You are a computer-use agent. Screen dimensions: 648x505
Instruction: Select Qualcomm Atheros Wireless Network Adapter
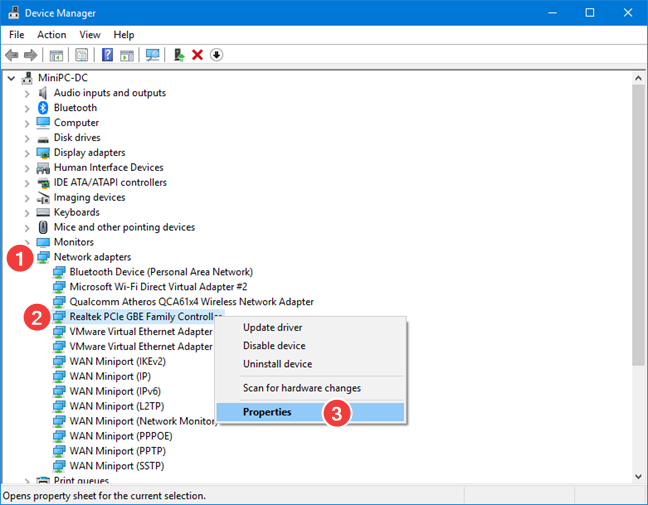[x=191, y=302]
